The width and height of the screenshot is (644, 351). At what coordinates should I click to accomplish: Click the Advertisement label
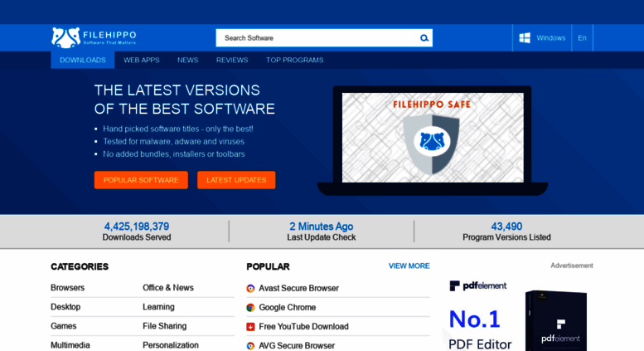pyautogui.click(x=572, y=266)
